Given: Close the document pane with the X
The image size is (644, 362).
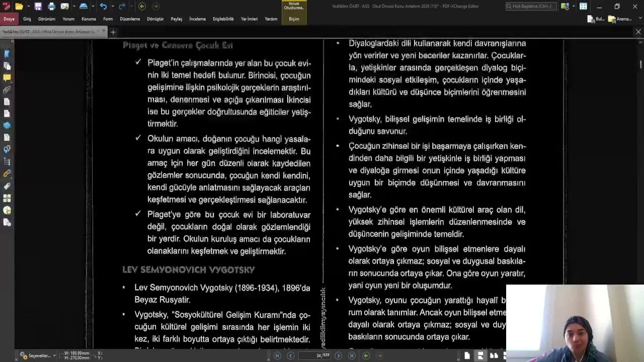Looking at the screenshot, I should 638,32.
